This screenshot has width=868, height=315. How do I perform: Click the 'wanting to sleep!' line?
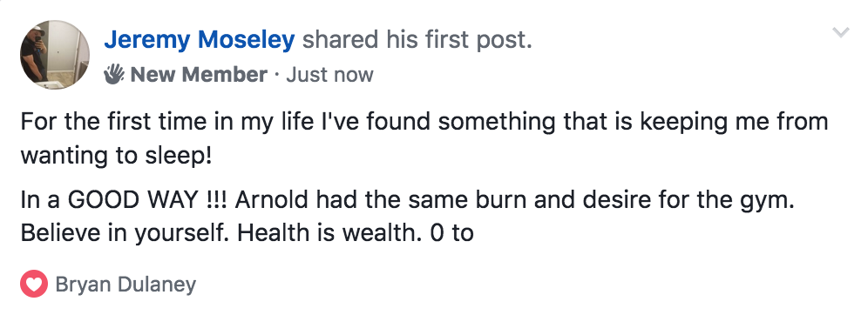(x=116, y=156)
